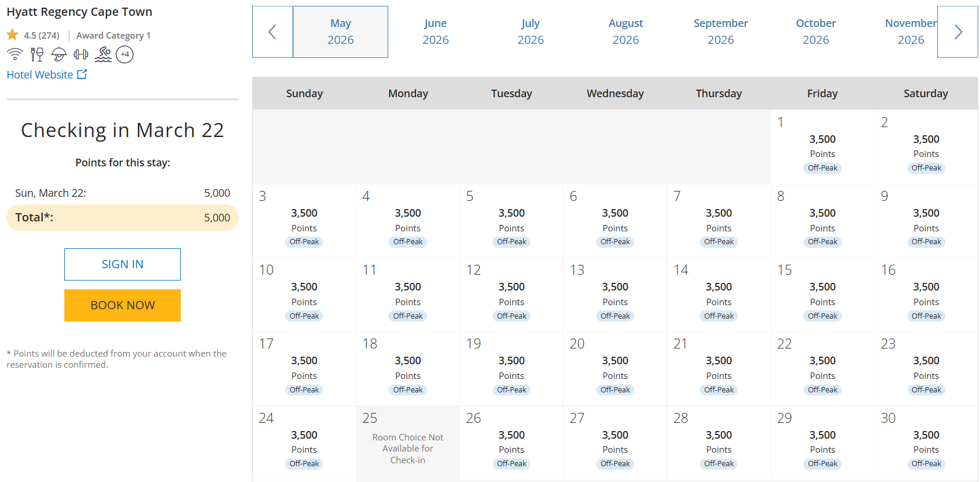
Task: Choose Tuesday May 5 date cell
Action: 511,221
